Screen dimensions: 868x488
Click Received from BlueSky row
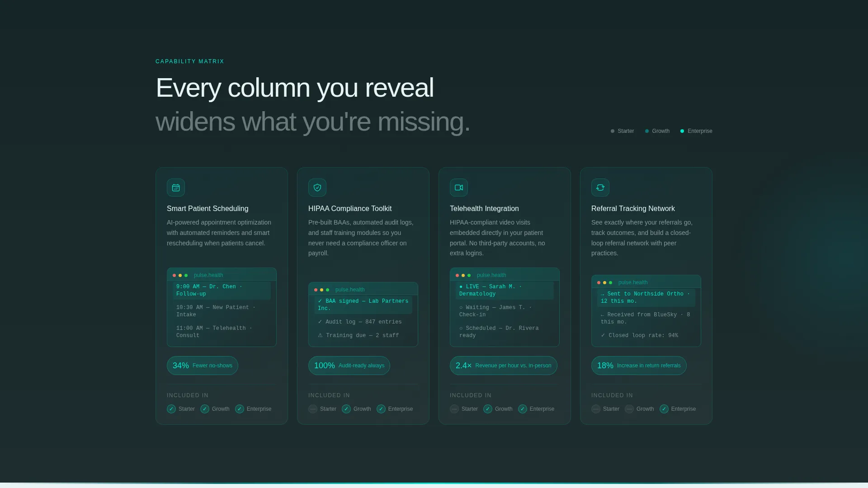[x=646, y=318]
